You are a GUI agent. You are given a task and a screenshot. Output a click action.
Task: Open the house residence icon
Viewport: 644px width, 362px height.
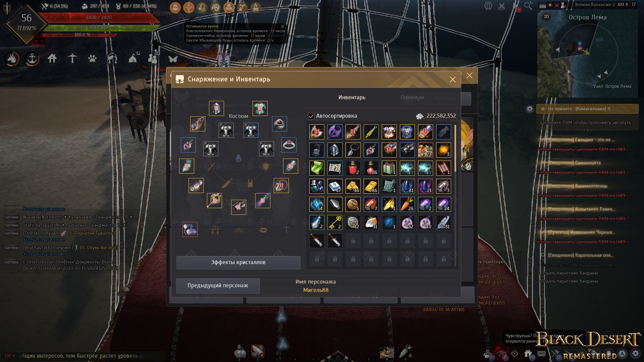point(52,59)
